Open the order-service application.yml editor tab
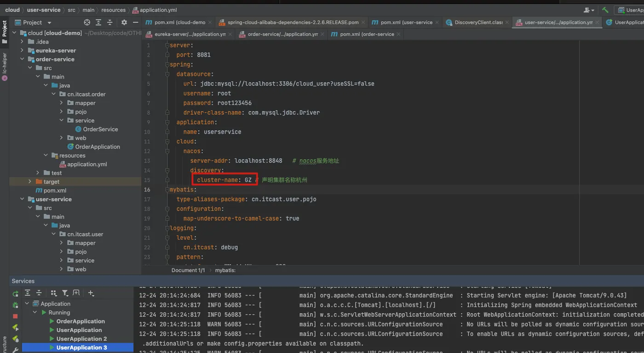The width and height of the screenshot is (644, 353). point(282,34)
